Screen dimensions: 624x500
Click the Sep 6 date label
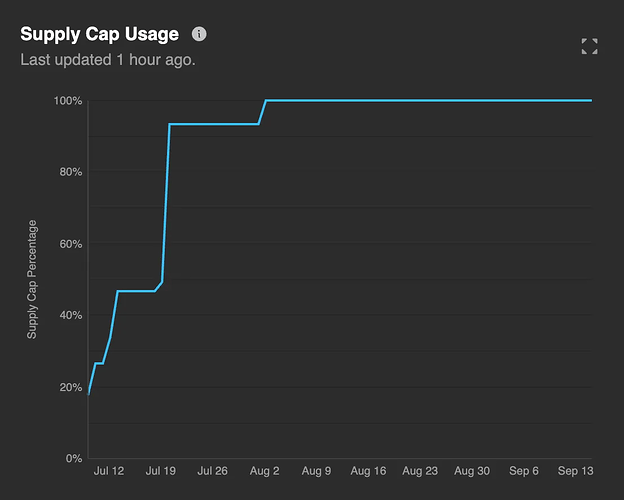pyautogui.click(x=524, y=470)
